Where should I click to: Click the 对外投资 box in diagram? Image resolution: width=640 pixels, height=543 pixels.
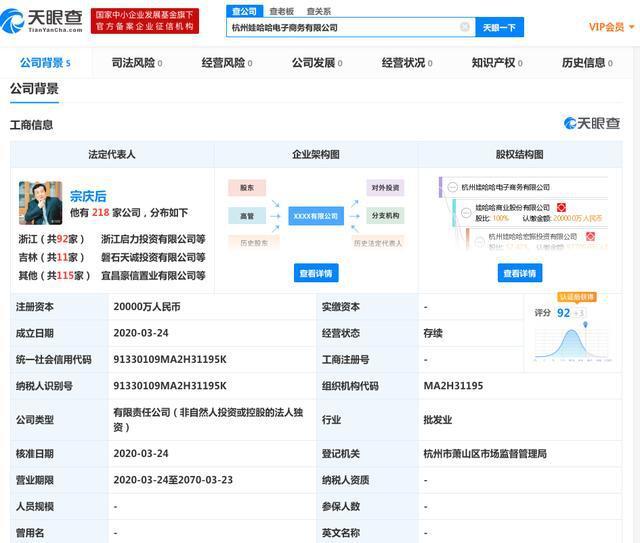[385, 188]
